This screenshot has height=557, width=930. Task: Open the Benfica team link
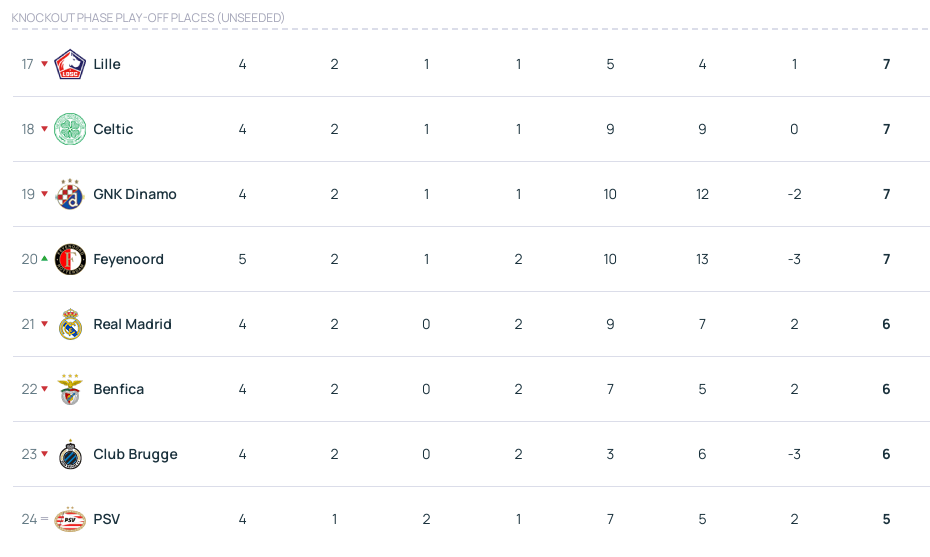click(x=118, y=389)
